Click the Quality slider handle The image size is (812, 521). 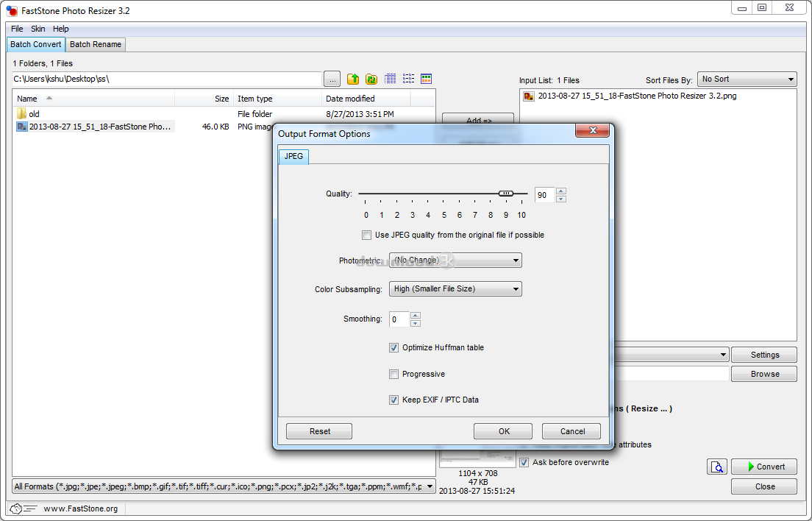(x=506, y=194)
